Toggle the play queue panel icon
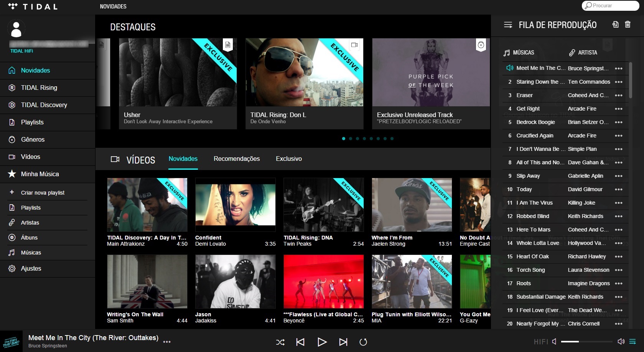This screenshot has height=352, width=644. click(x=633, y=341)
